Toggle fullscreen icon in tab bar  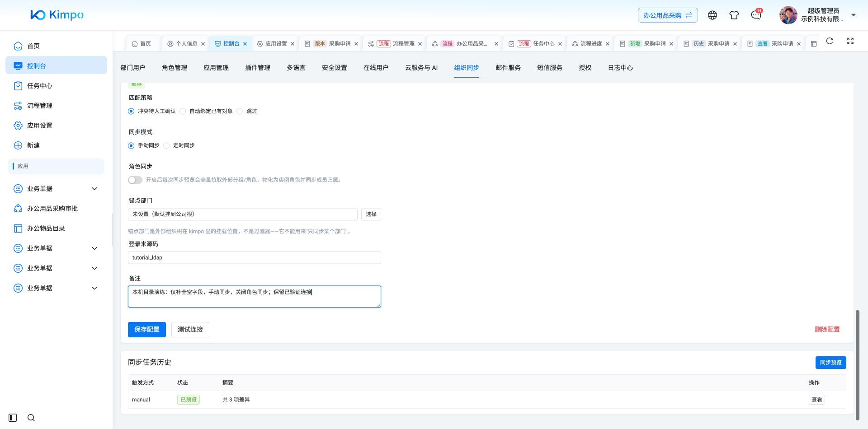[x=850, y=41]
